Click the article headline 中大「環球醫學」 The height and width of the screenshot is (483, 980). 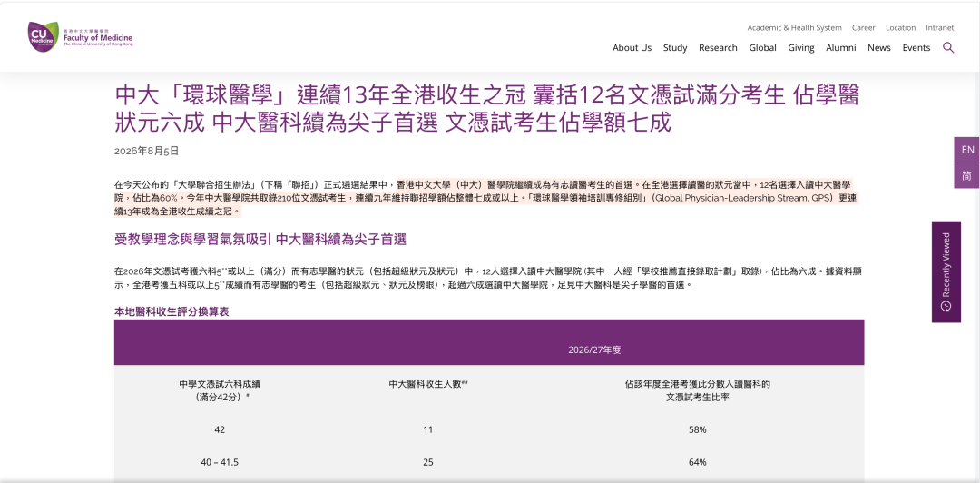(x=487, y=109)
